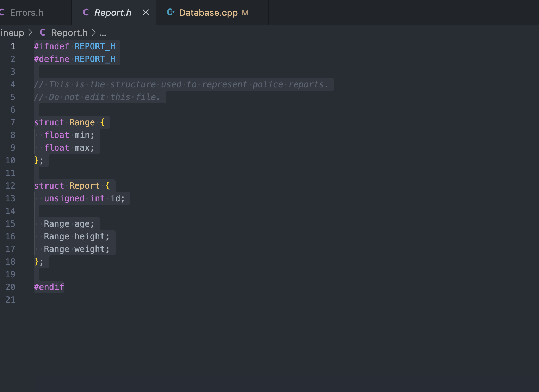Viewport: 539px width, 392px height.
Task: Close the Report.h tab
Action: [x=146, y=12]
